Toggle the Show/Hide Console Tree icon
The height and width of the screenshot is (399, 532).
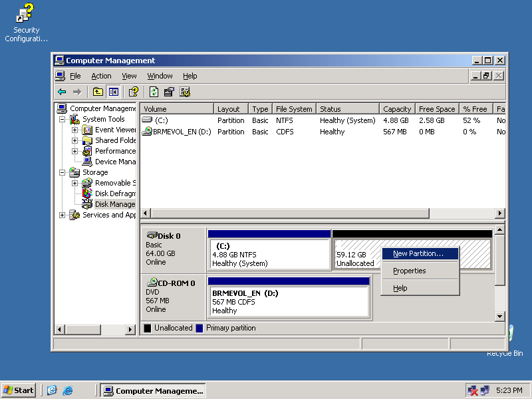tap(113, 92)
